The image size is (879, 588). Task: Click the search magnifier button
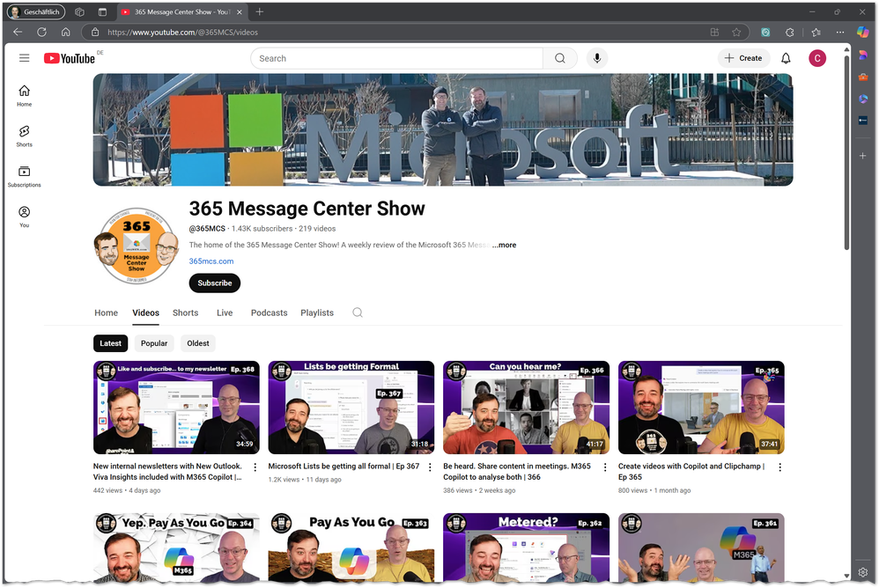tap(560, 58)
